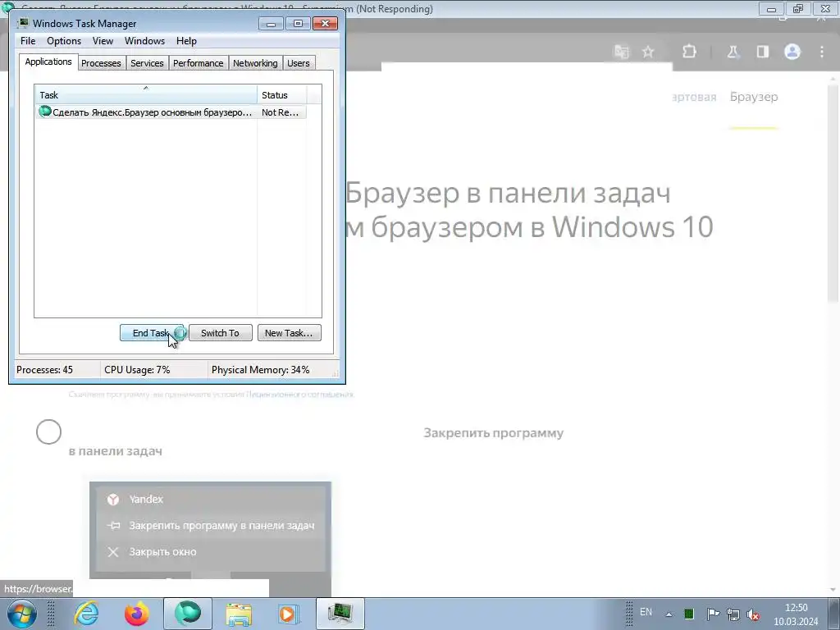Viewport: 840px width, 630px height.
Task: Click the green CPU meter tray icon
Action: click(x=689, y=614)
